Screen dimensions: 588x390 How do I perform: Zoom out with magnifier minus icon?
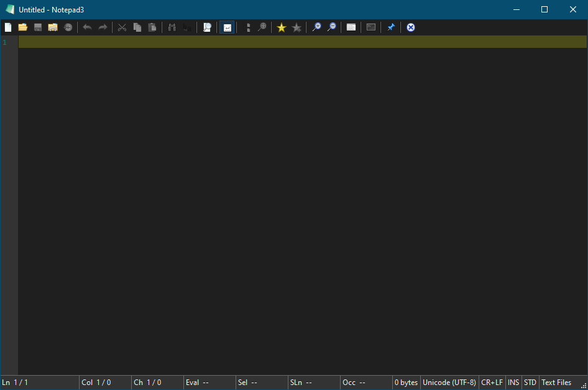coord(331,27)
